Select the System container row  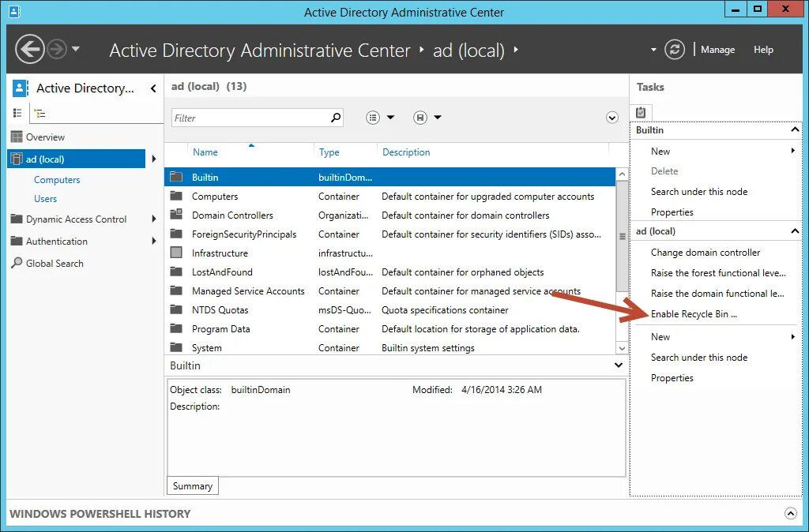pyautogui.click(x=389, y=348)
